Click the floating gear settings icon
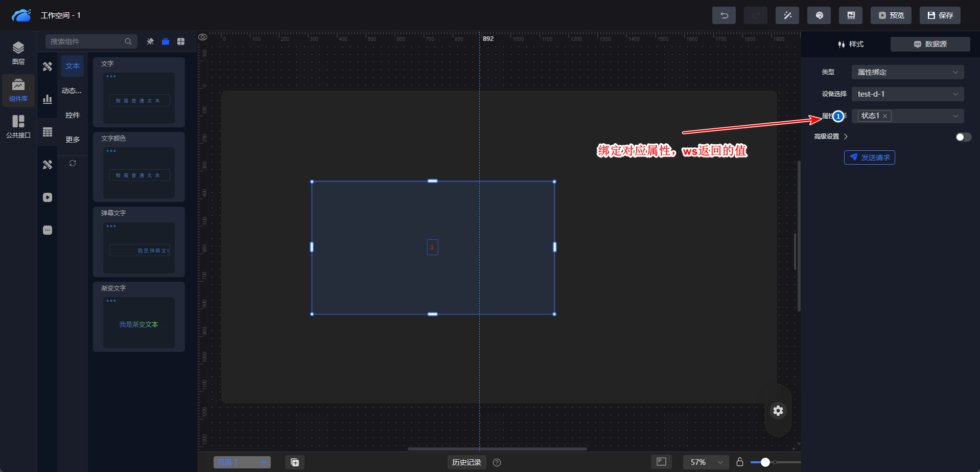Image resolution: width=980 pixels, height=472 pixels. [778, 410]
